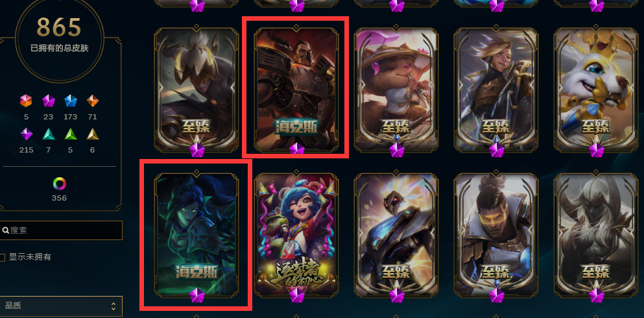Select the crowned white dog 至臻 skin
The height and width of the screenshot is (318, 644).
[596, 89]
